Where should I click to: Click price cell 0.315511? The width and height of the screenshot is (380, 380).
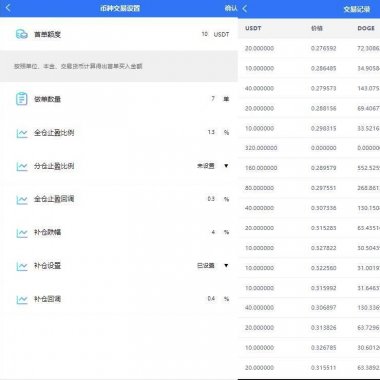(x=323, y=367)
